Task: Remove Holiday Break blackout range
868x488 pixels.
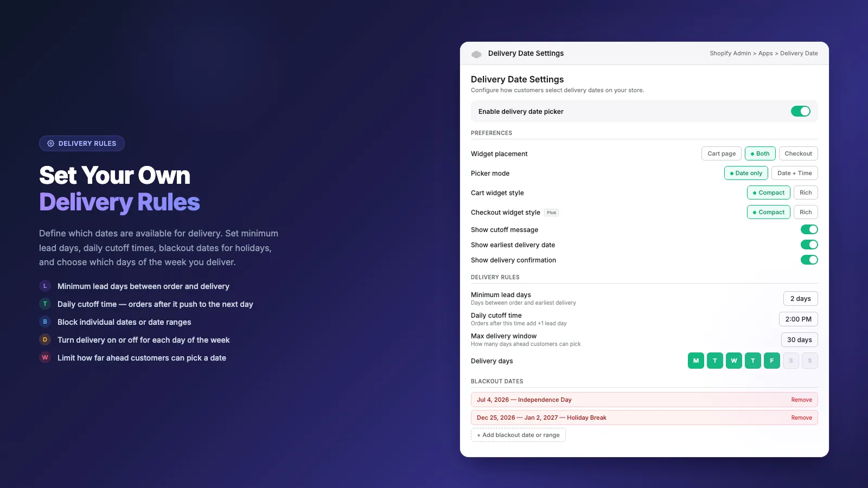Action: [x=801, y=418]
